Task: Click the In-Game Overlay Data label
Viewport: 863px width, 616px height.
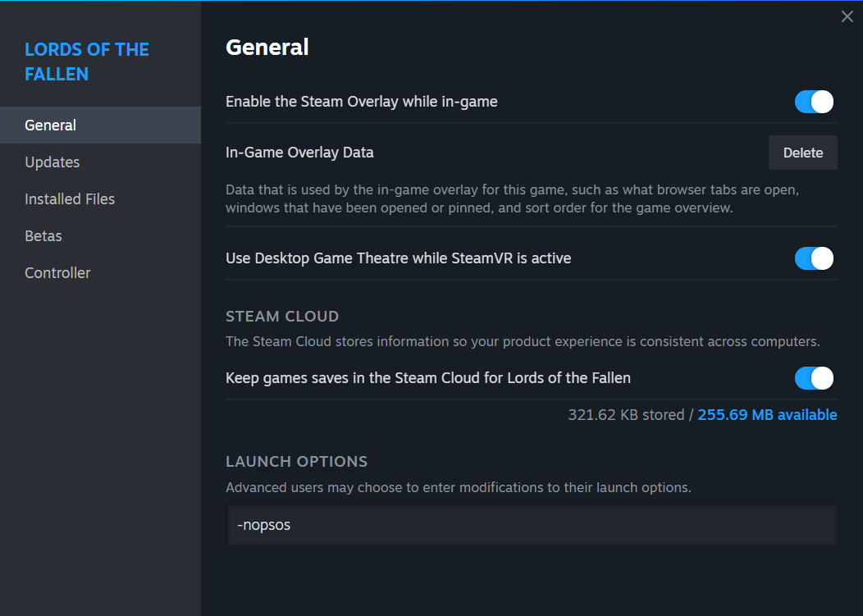Action: pyautogui.click(x=299, y=153)
